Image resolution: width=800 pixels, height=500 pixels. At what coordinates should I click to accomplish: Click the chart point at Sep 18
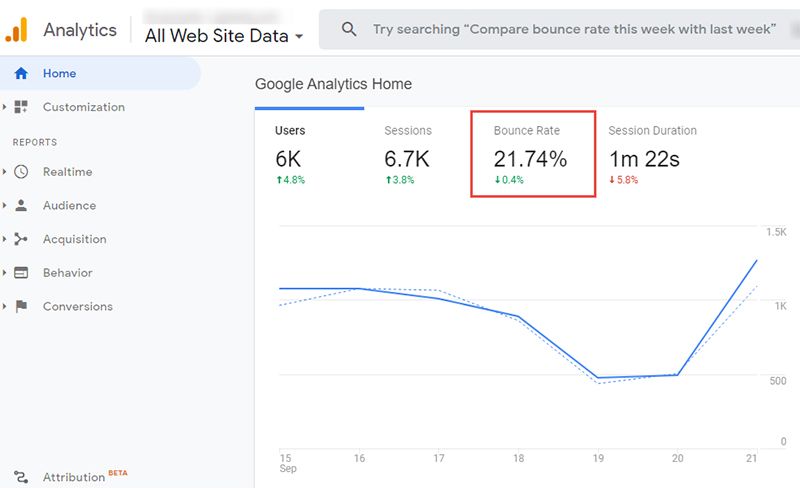518,316
